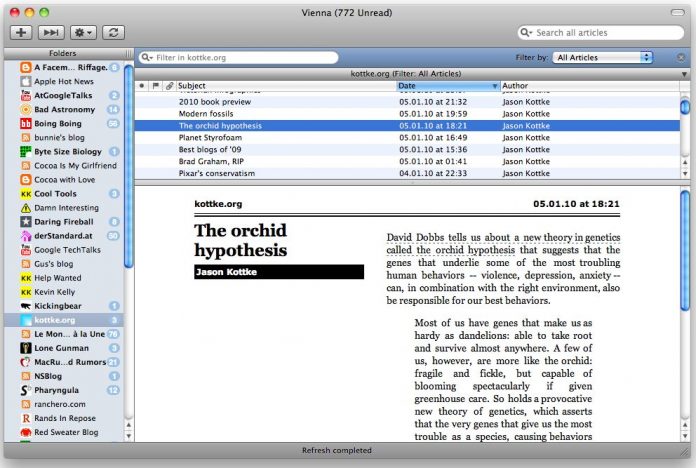Viewport: 696px width, 468px height.
Task: Open MacRu...d Rumors feed icon
Action: point(26,362)
